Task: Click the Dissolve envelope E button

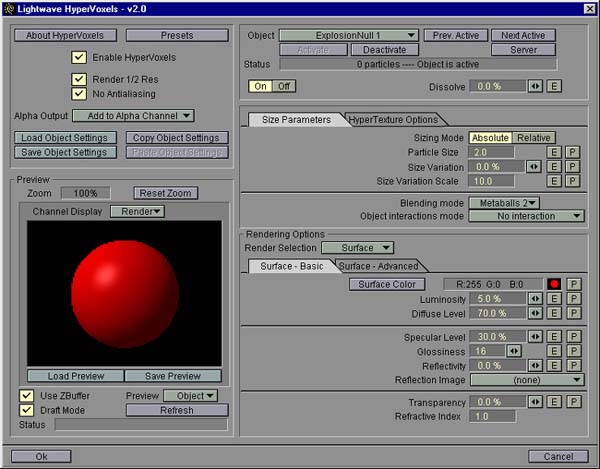Action: [x=554, y=86]
